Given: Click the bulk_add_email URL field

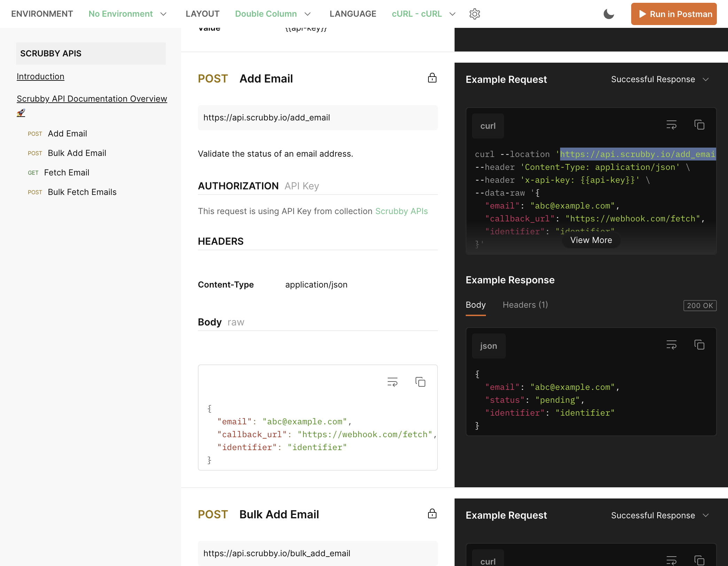Looking at the screenshot, I should pos(318,553).
